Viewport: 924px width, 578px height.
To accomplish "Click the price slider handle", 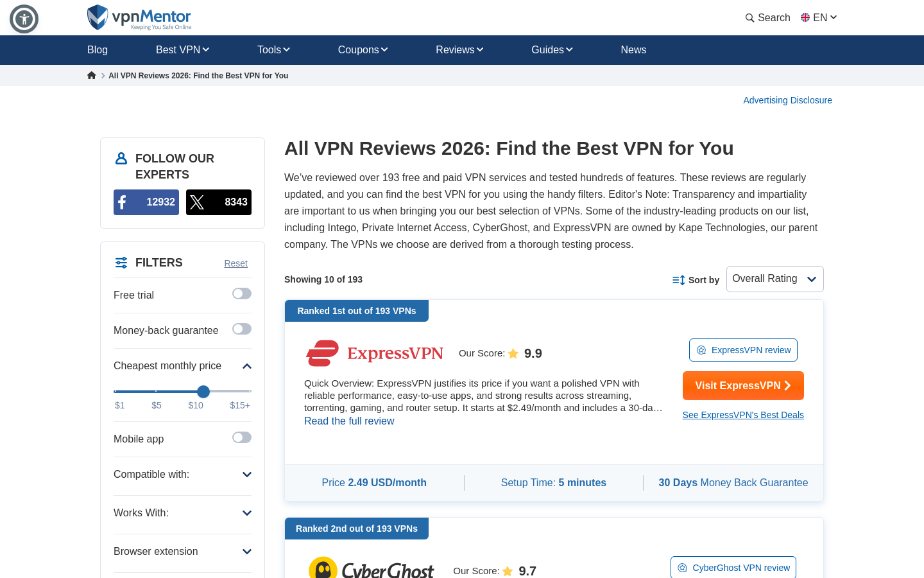I will (x=203, y=391).
